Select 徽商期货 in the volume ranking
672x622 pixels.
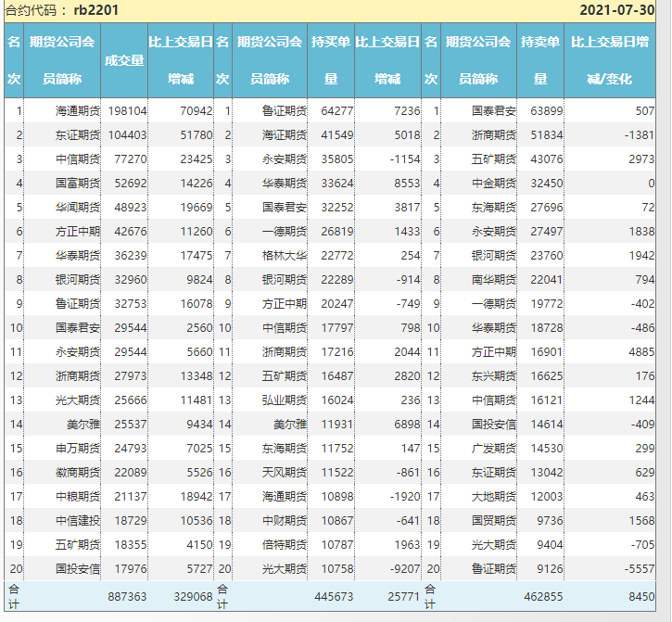pos(78,473)
